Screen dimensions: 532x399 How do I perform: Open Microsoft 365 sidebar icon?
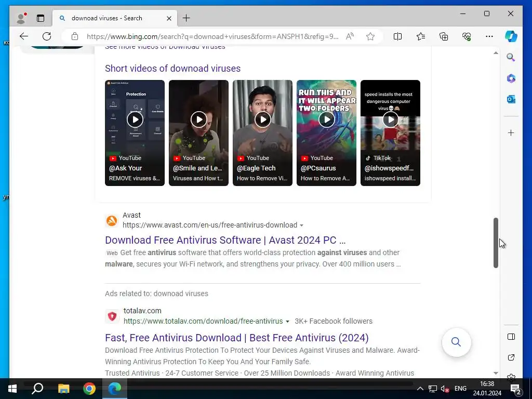(x=511, y=78)
